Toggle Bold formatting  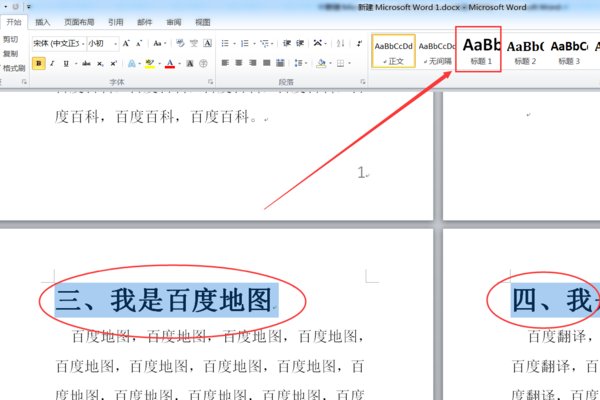click(39, 63)
